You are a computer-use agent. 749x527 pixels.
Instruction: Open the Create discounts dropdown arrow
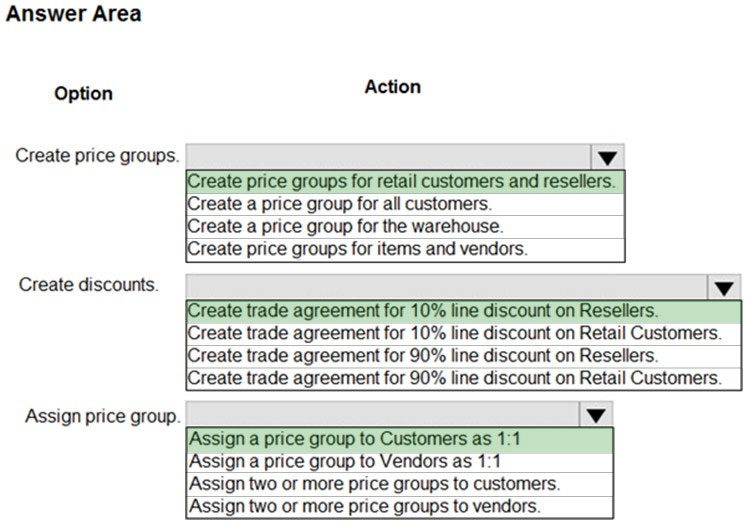[x=724, y=287]
